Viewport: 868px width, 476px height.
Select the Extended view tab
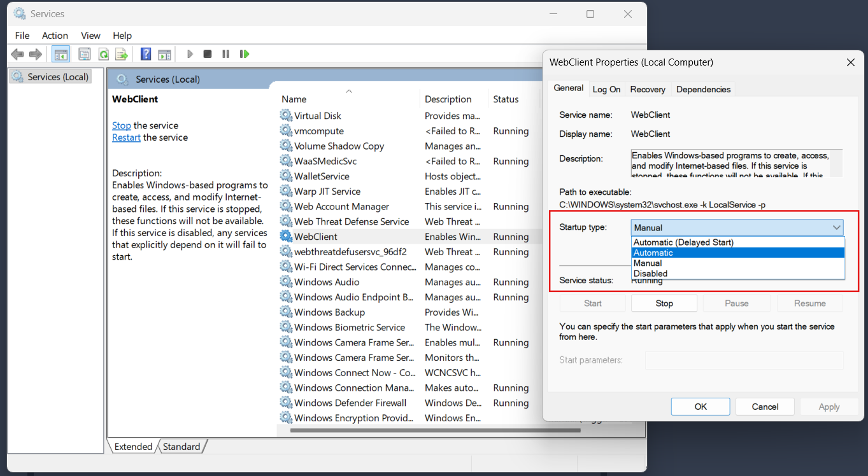coord(133,447)
